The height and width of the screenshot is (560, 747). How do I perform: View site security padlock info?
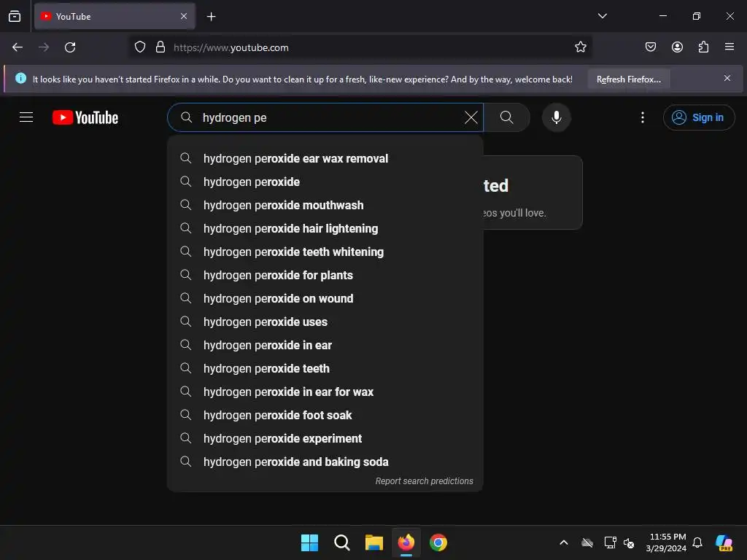160,47
